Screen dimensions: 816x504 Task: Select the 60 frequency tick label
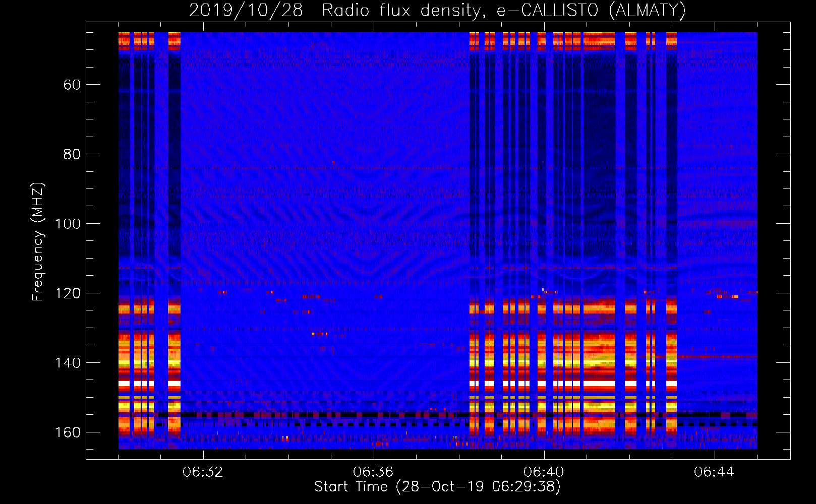(x=72, y=85)
